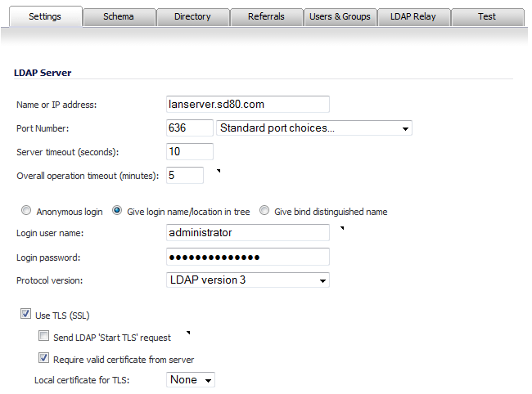Select Anonymous login radio option
Viewport: 532px width, 394px height.
tap(26, 210)
